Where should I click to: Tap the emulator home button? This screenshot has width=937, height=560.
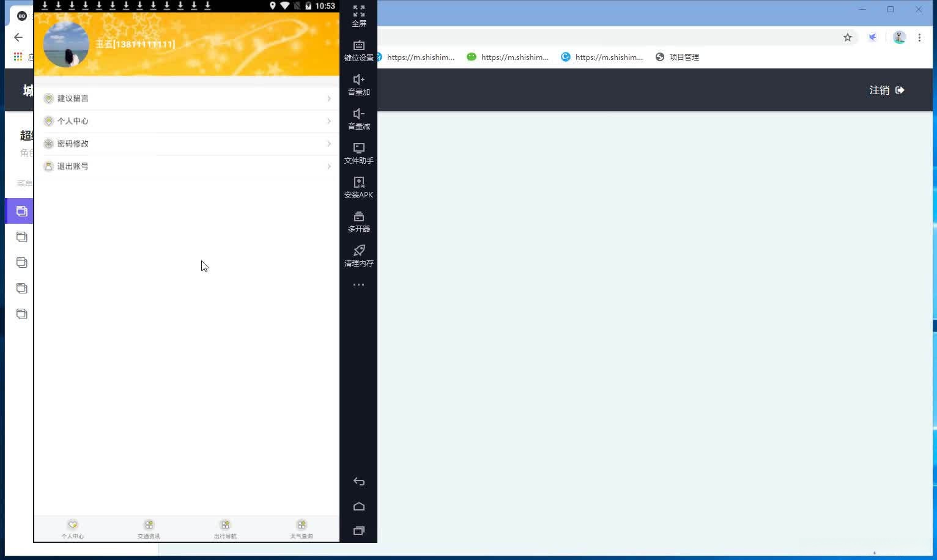point(359,506)
